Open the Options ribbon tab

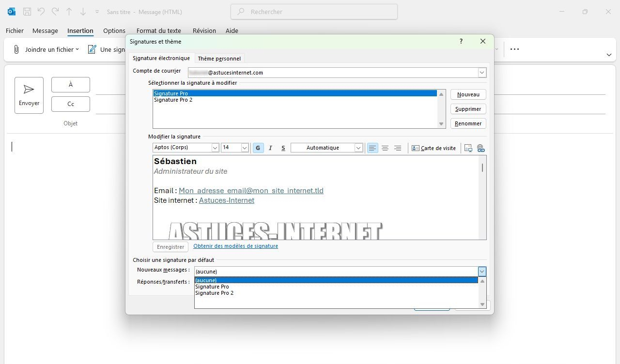[x=114, y=30]
